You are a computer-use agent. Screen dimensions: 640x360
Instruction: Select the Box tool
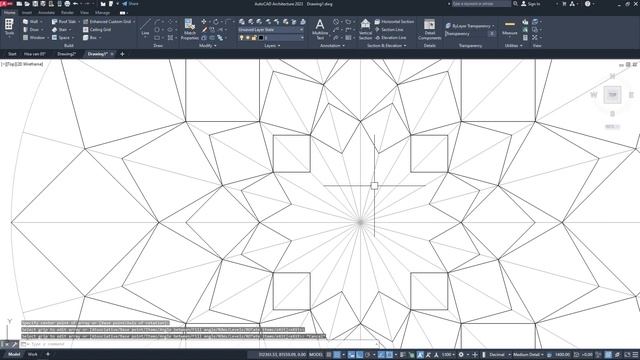tap(91, 38)
